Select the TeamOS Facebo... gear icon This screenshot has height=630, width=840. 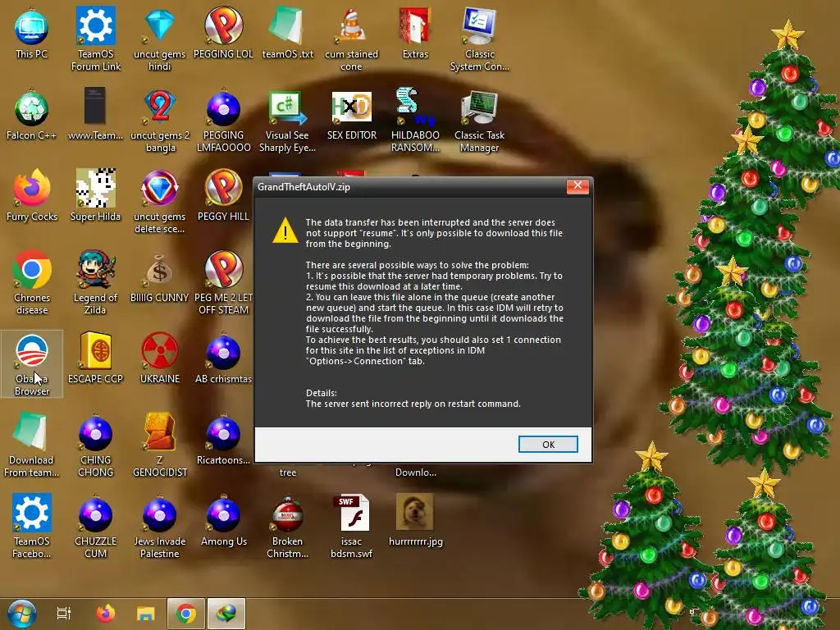pos(32,527)
